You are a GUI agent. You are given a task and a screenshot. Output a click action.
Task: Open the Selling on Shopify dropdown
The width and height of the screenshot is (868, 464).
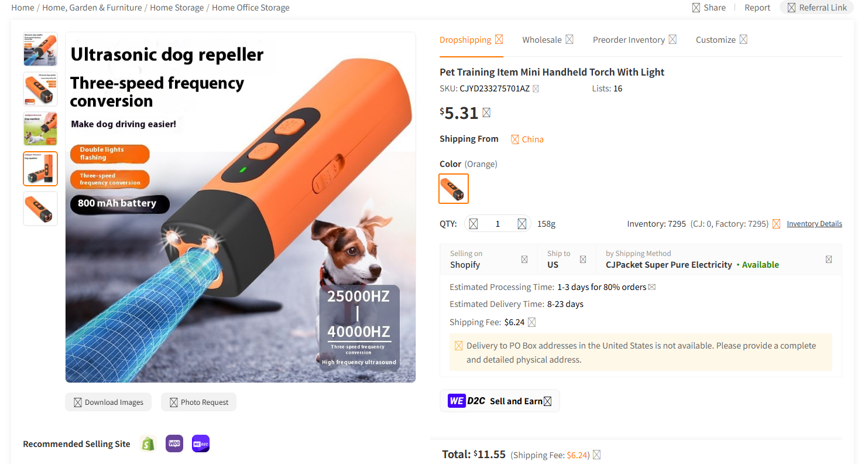489,259
